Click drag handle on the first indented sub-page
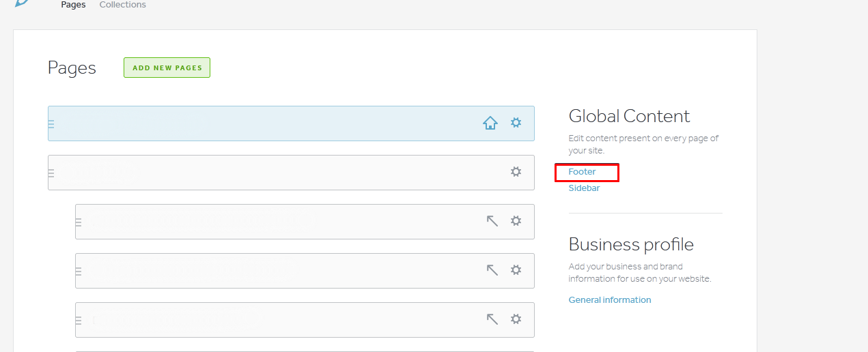Image resolution: width=868 pixels, height=352 pixels. pyautogui.click(x=79, y=222)
